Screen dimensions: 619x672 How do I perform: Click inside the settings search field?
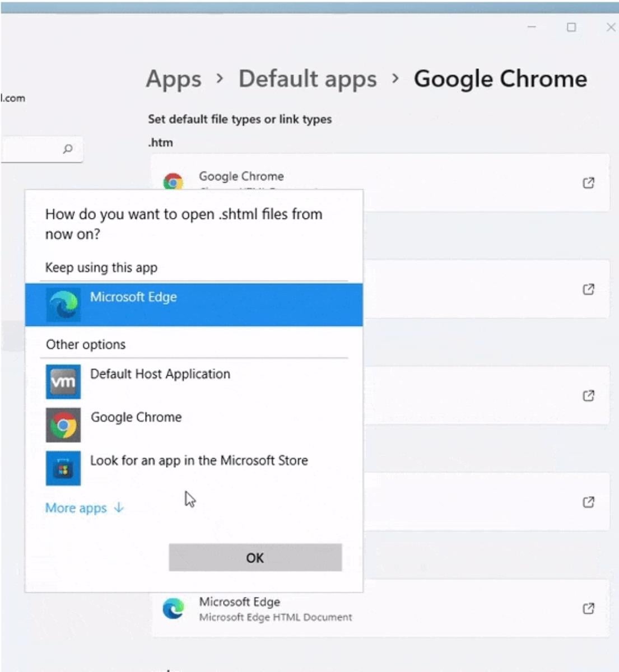(x=31, y=149)
